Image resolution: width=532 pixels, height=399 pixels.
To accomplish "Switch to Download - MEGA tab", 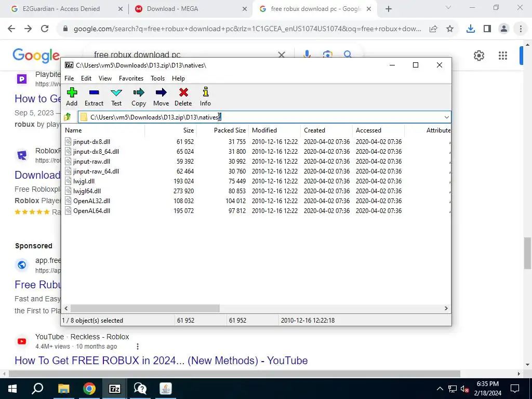I will point(172,9).
